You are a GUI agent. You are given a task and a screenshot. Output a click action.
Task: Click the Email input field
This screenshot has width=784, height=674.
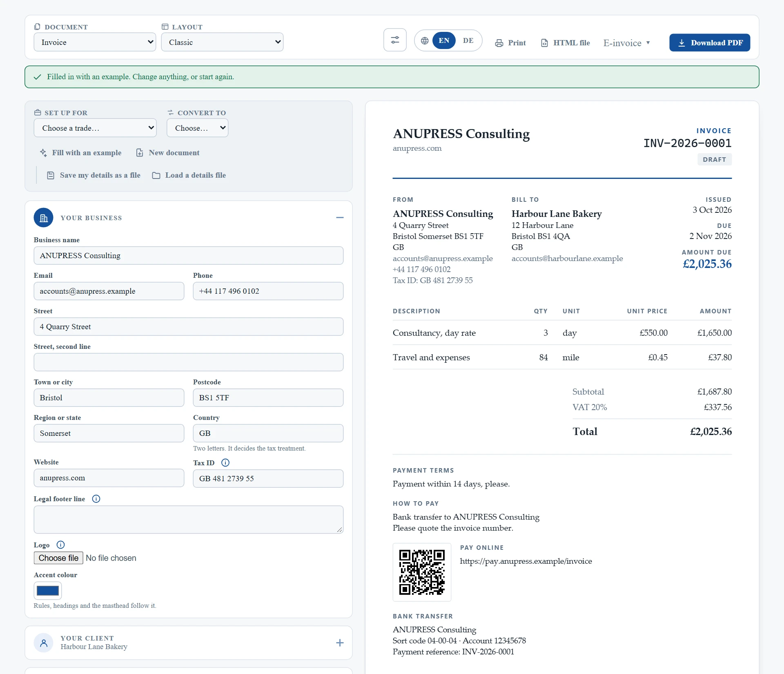109,291
